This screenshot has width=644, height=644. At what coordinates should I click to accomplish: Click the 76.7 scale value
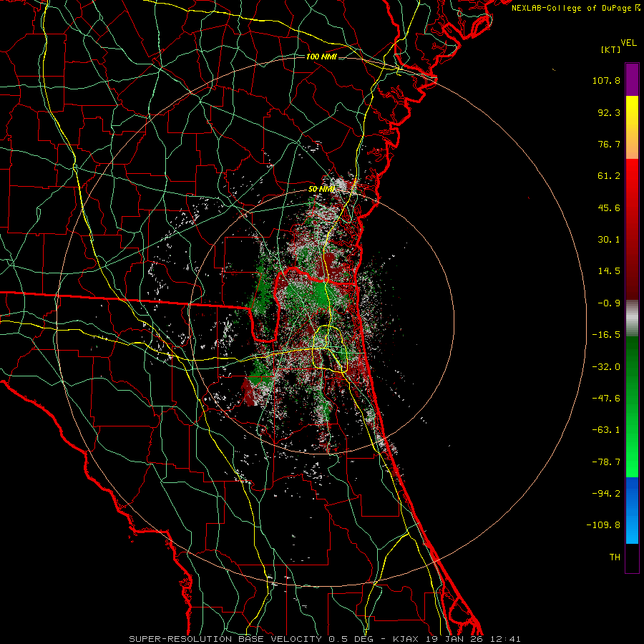pyautogui.click(x=609, y=144)
